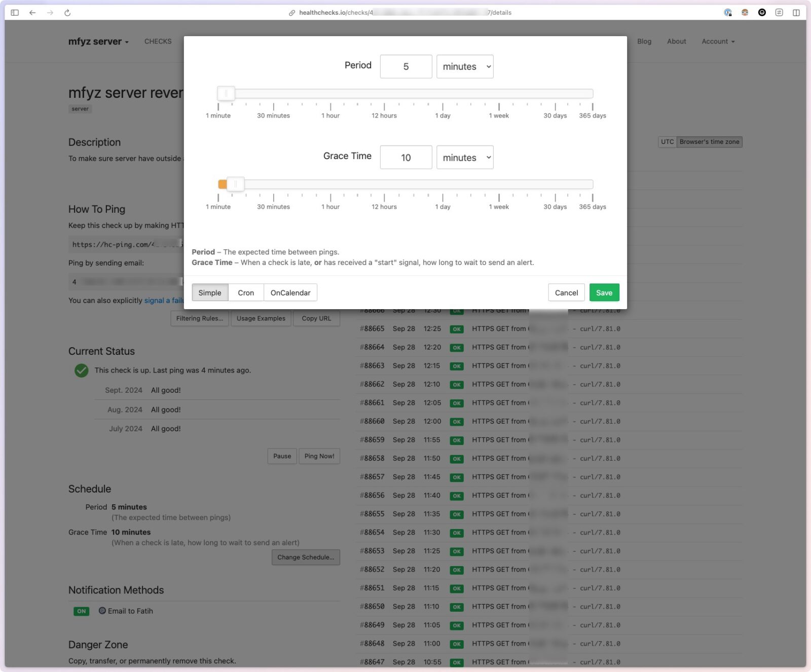The height and width of the screenshot is (672, 811).
Task: Reload the page with the refresh icon
Action: click(67, 13)
